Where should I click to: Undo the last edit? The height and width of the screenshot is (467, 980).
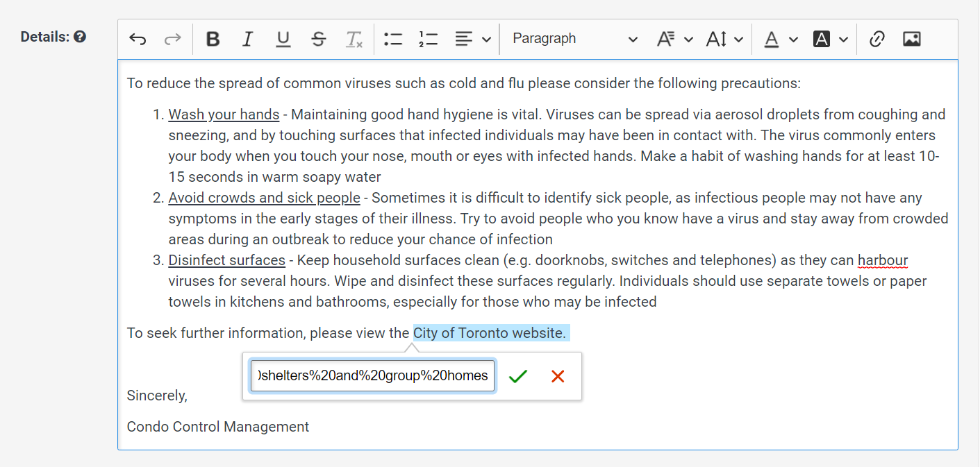point(138,39)
